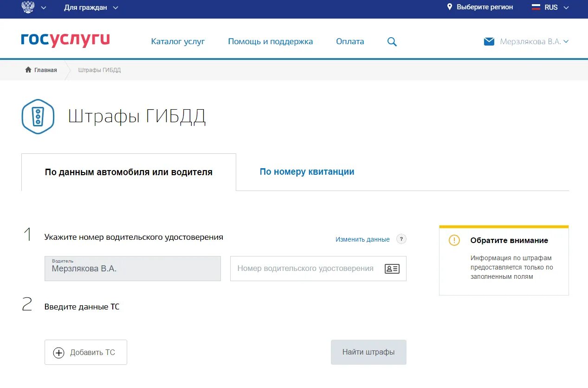This screenshot has height=388, width=588.
Task: Click the 'Изменить данные' link
Action: [x=362, y=239]
